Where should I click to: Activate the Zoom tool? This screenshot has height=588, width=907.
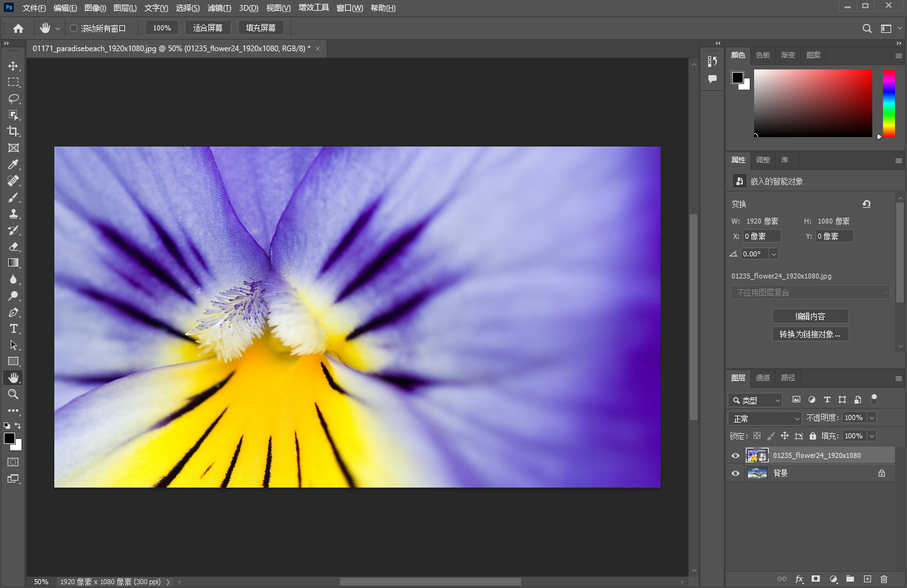[x=13, y=394]
